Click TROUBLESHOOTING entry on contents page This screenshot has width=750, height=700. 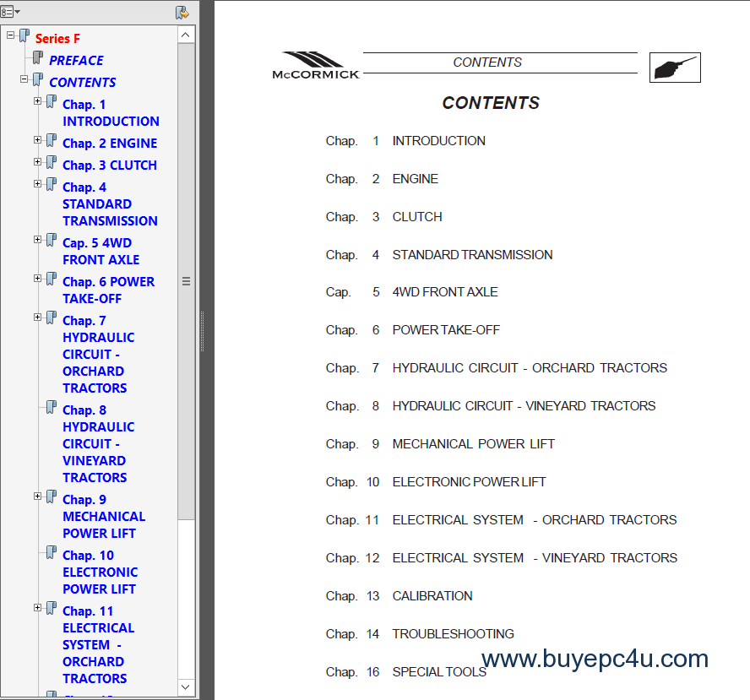click(453, 634)
